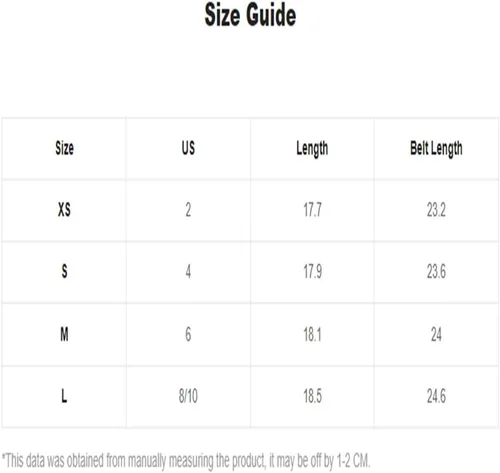
Task: Click the 18.5 length value
Action: [x=312, y=396]
